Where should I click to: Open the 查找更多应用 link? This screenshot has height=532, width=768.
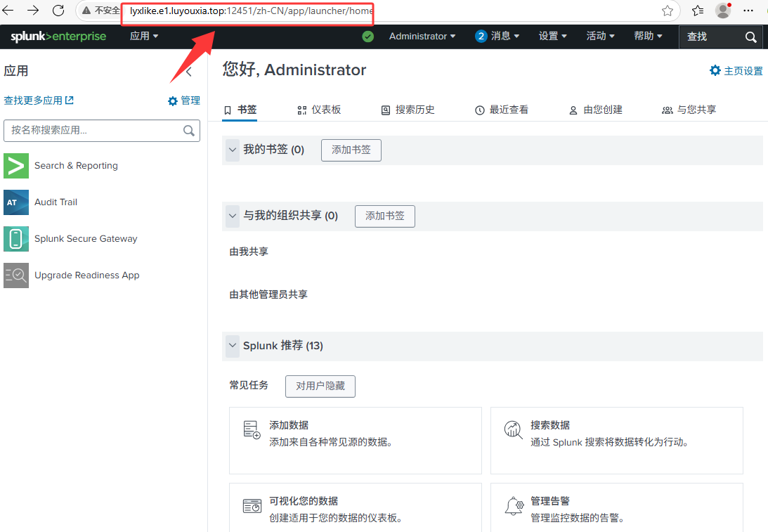click(39, 100)
